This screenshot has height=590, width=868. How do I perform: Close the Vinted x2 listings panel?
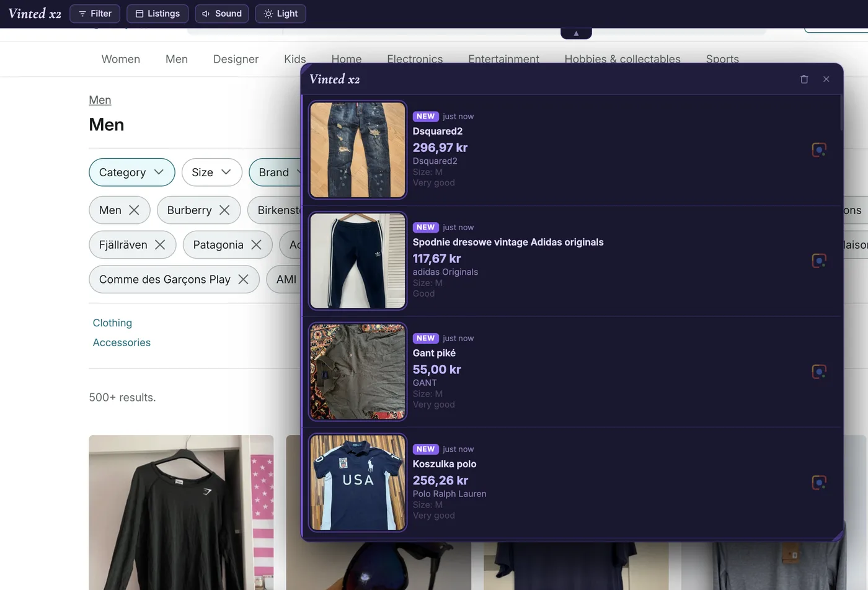pyautogui.click(x=826, y=79)
